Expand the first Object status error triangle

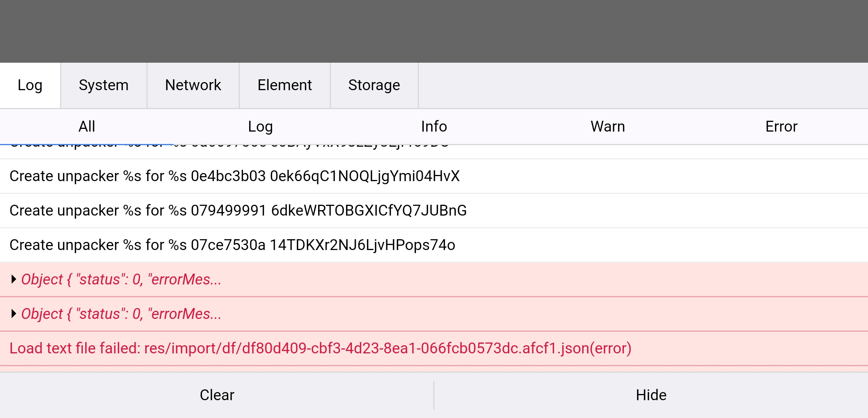point(14,279)
